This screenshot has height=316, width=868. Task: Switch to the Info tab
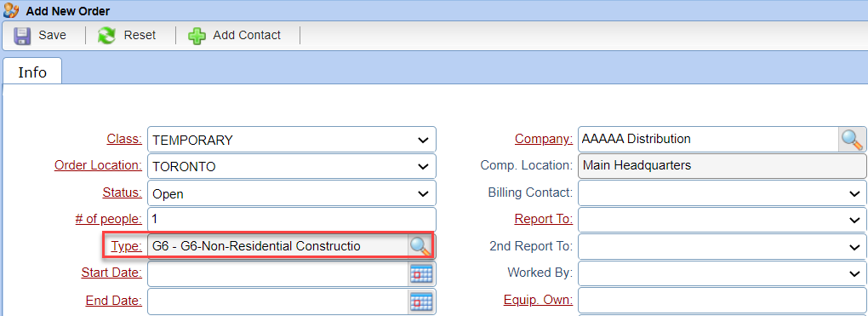[x=32, y=72]
